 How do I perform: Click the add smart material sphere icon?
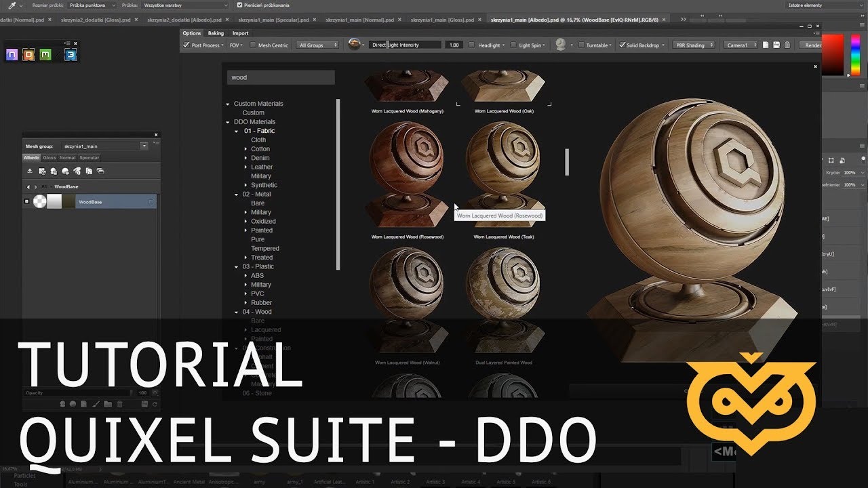click(65, 171)
